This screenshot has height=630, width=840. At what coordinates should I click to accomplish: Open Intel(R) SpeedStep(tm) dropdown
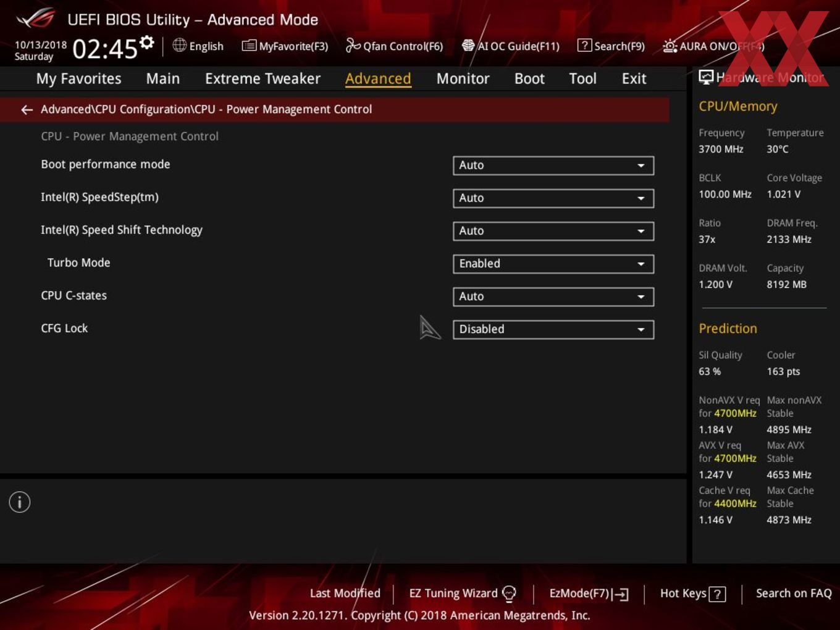click(553, 198)
